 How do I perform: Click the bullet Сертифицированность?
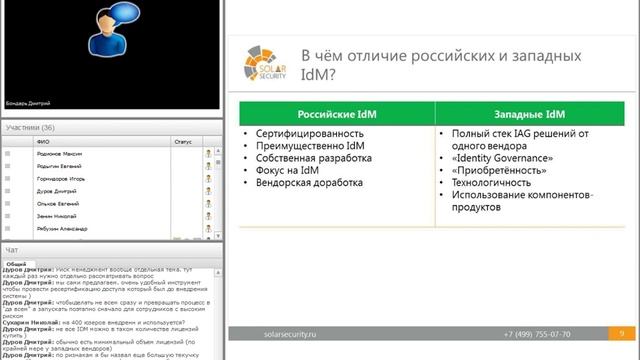click(x=309, y=133)
